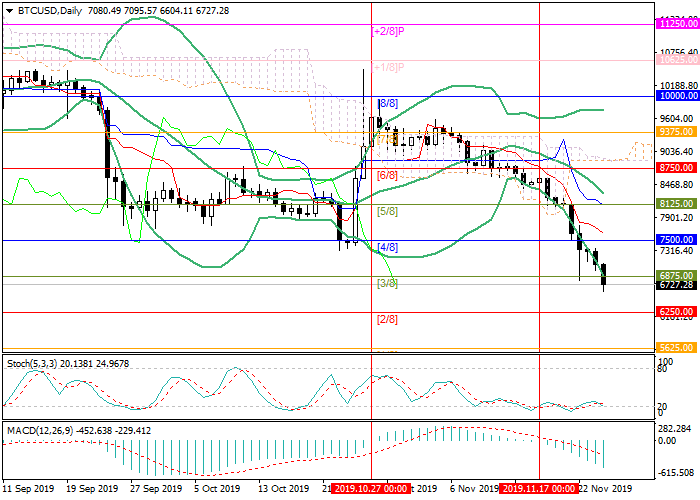The width and height of the screenshot is (700, 500).
Task: Click the 2019.11.17 00:00 time marker
Action: click(539, 488)
